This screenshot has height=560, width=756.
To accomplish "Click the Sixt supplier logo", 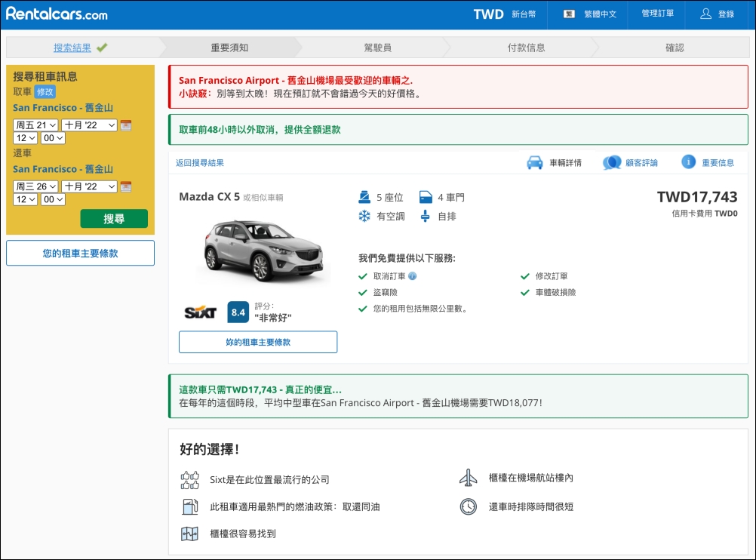I will pyautogui.click(x=201, y=312).
